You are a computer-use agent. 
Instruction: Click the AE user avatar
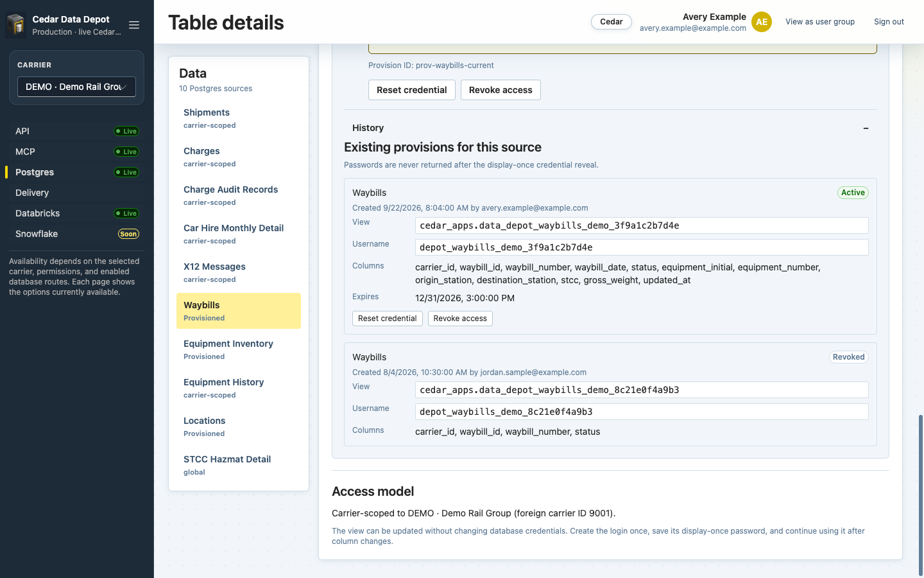(762, 22)
